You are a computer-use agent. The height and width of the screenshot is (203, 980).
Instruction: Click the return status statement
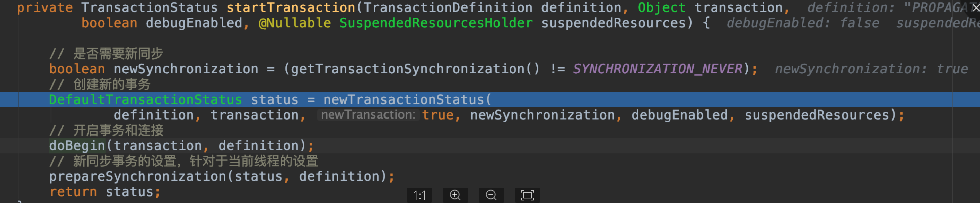pos(105,192)
